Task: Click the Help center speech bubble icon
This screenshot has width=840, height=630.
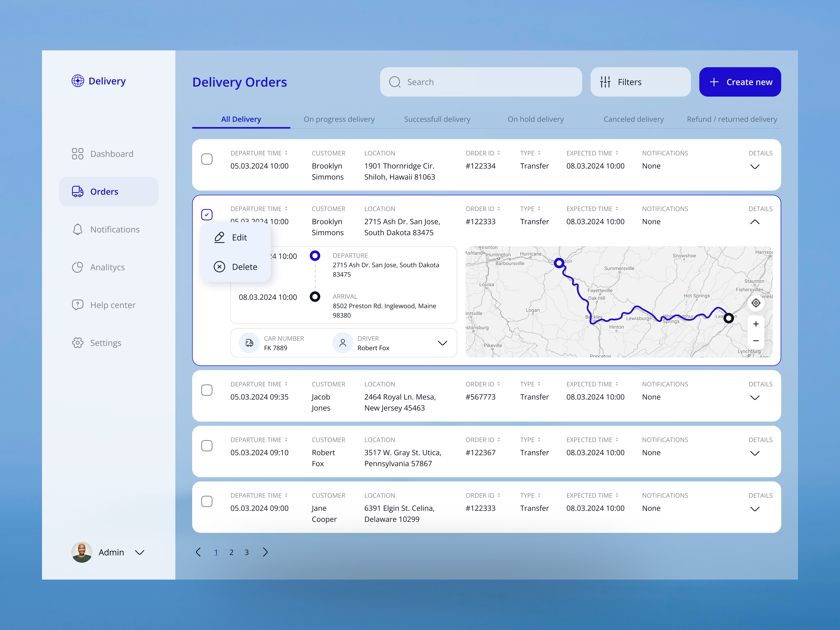Action: pyautogui.click(x=78, y=304)
